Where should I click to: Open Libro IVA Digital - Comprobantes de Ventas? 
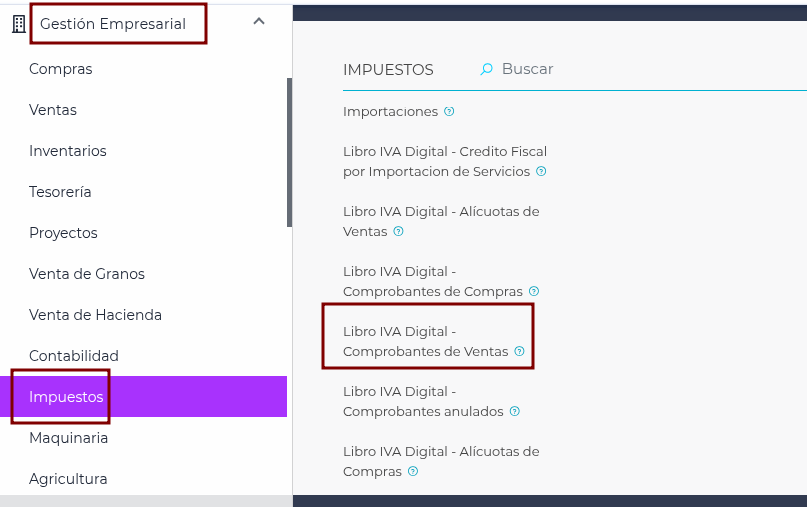coord(426,341)
